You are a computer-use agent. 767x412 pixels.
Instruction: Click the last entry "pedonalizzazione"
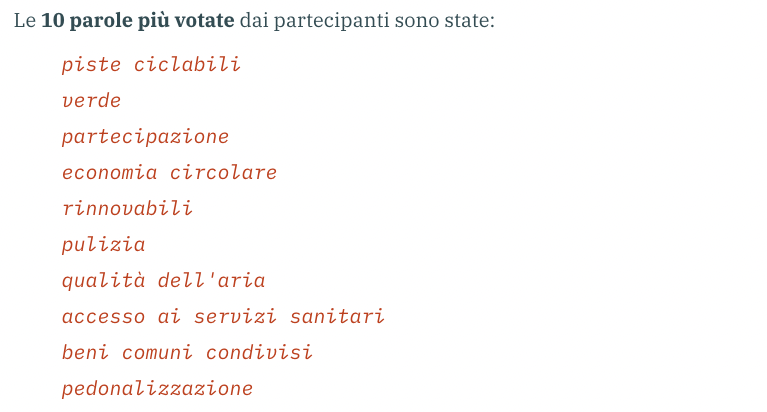[157, 389]
